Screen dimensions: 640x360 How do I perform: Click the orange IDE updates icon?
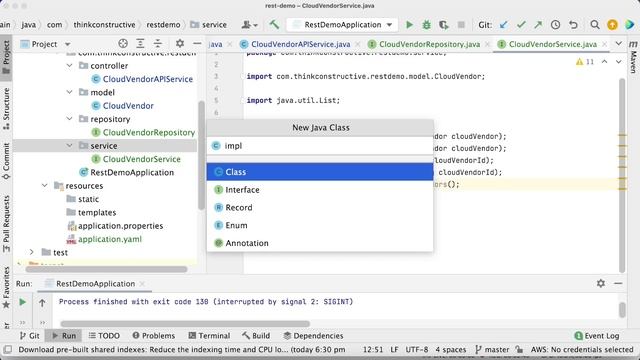point(612,25)
